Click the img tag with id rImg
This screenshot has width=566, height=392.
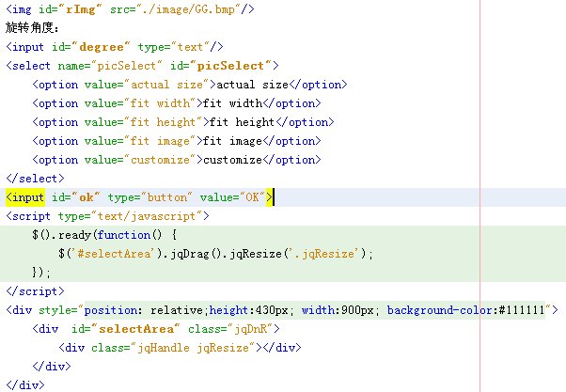pos(130,9)
